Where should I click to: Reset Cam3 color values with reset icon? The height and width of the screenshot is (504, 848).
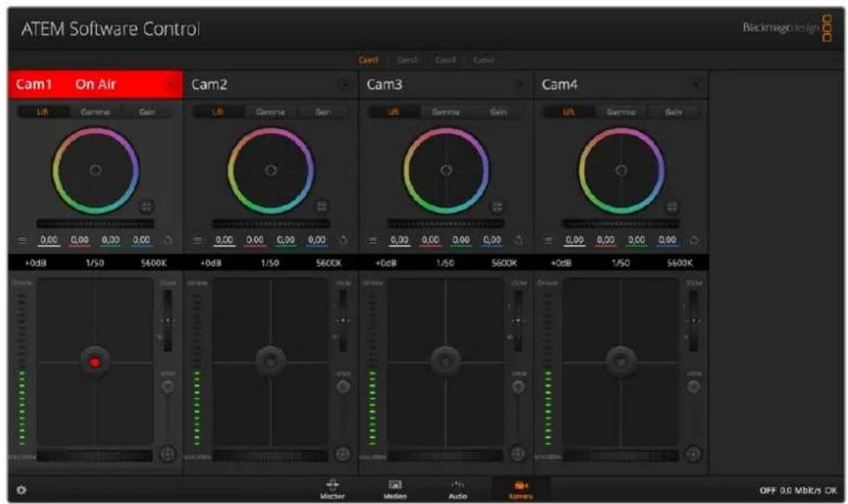coord(518,240)
